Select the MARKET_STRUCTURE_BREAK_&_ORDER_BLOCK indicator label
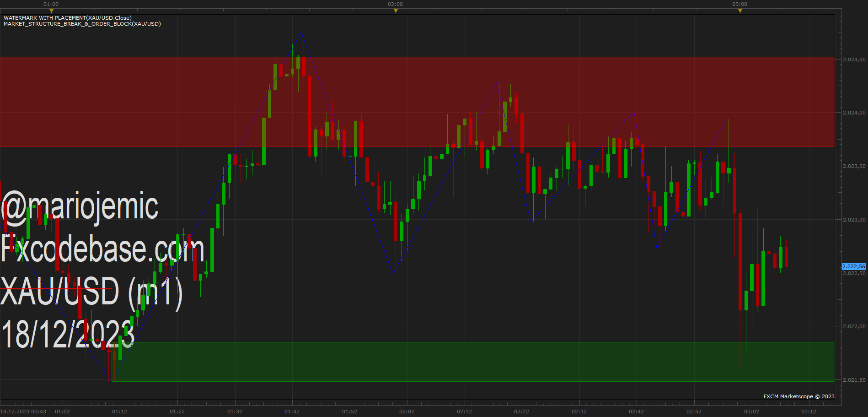 pyautogui.click(x=82, y=24)
